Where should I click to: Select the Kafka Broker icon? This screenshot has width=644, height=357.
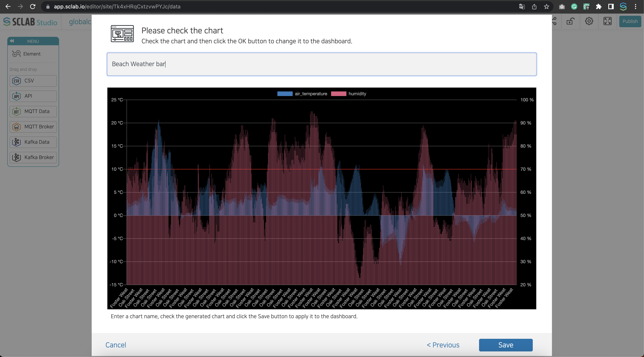click(16, 157)
